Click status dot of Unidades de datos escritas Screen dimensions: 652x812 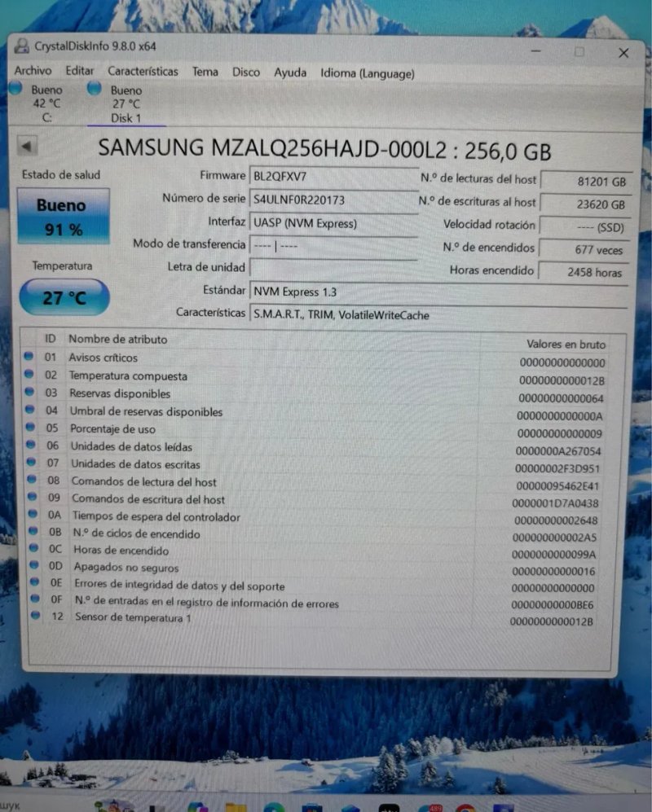[x=31, y=462]
